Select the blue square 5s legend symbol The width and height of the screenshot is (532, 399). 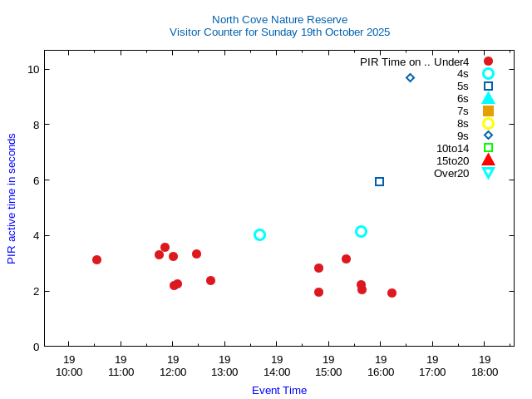click(x=488, y=86)
